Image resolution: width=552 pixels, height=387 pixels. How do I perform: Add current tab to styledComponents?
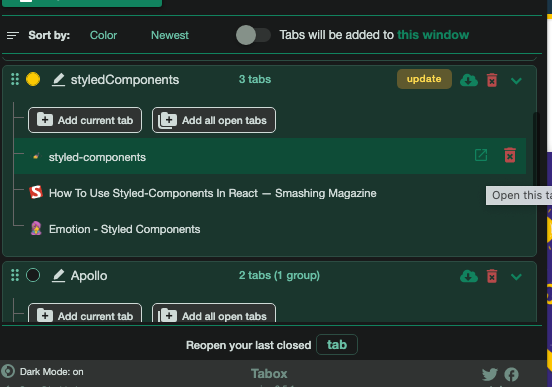(85, 120)
